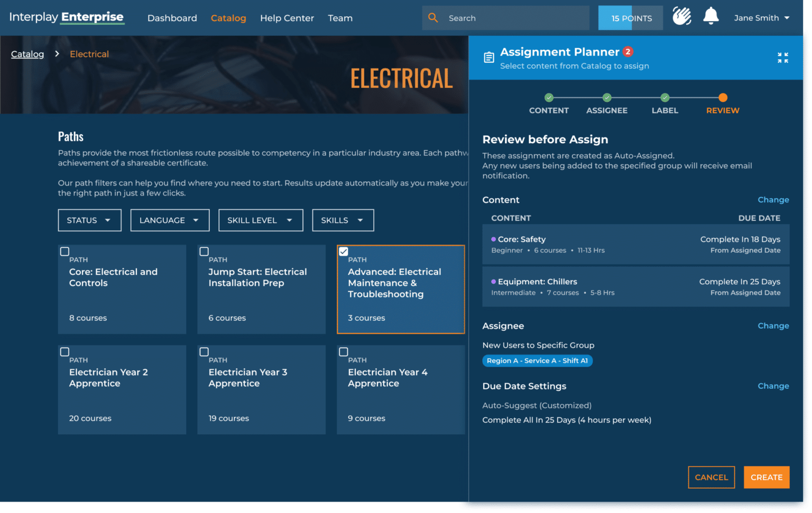Select the Electrician Year 2 Apprentice checkbox
The height and width of the screenshot is (513, 812).
(64, 352)
